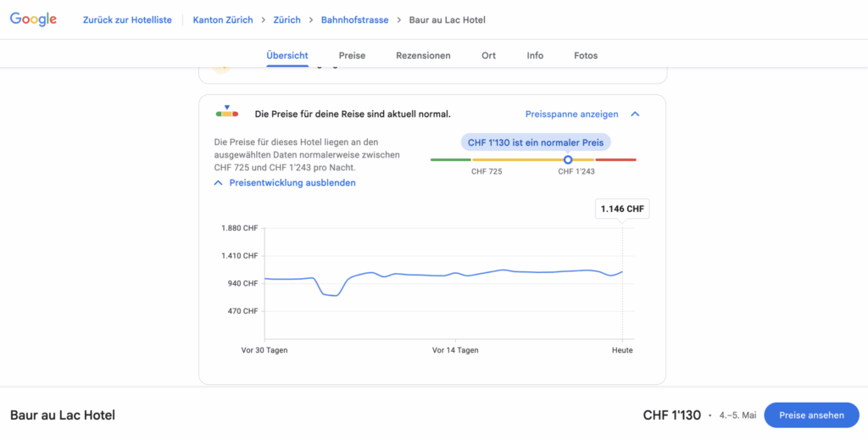Click the Vor 30 Tagen axis label
Screen dimensions: 868x440
[264, 350]
